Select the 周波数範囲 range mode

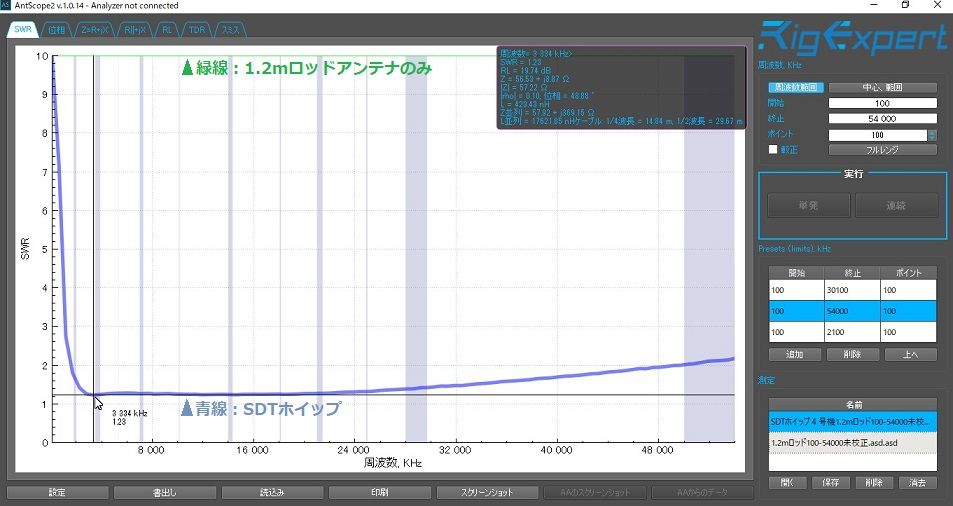[796, 87]
